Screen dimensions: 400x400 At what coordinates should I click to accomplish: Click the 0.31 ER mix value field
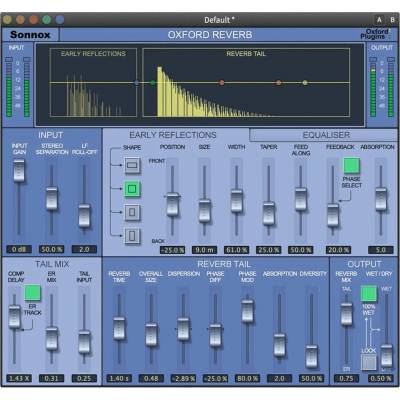pos(51,378)
